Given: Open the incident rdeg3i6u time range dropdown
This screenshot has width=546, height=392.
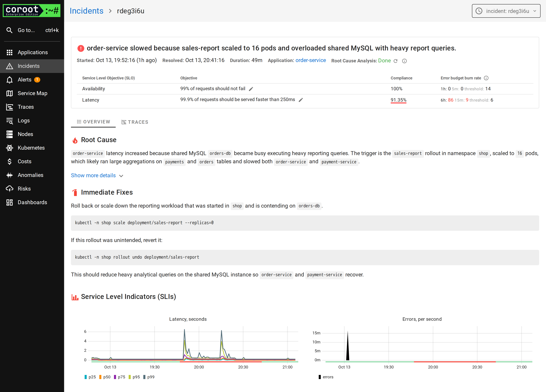Looking at the screenshot, I should pyautogui.click(x=506, y=11).
